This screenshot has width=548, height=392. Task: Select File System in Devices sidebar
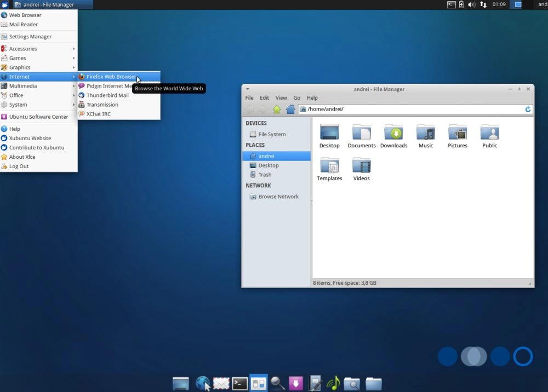point(276,134)
